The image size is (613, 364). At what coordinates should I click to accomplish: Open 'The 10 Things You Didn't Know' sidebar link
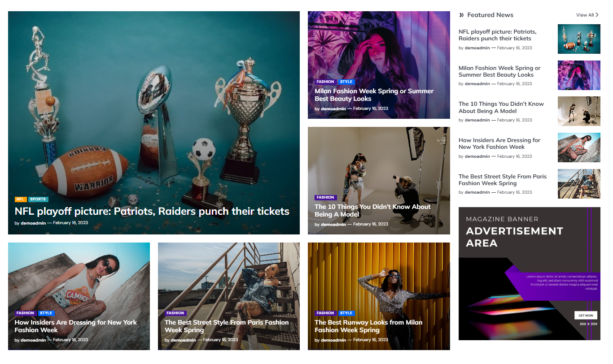pos(501,107)
